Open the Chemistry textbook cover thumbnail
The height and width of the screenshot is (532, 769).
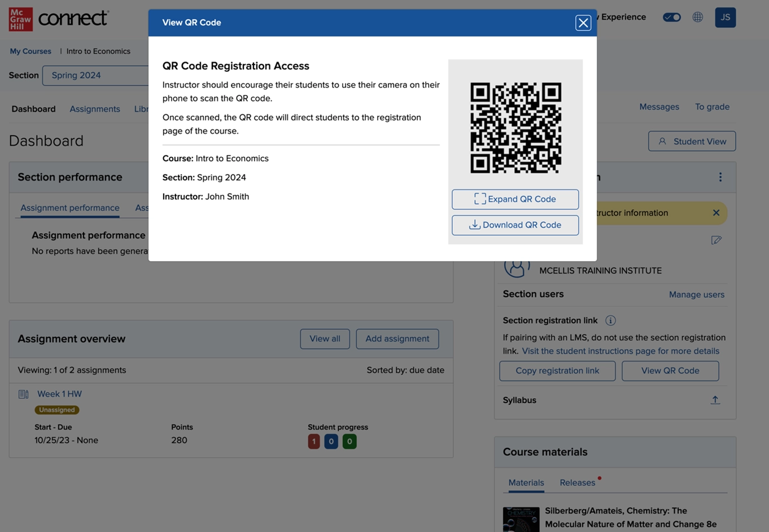click(521, 520)
